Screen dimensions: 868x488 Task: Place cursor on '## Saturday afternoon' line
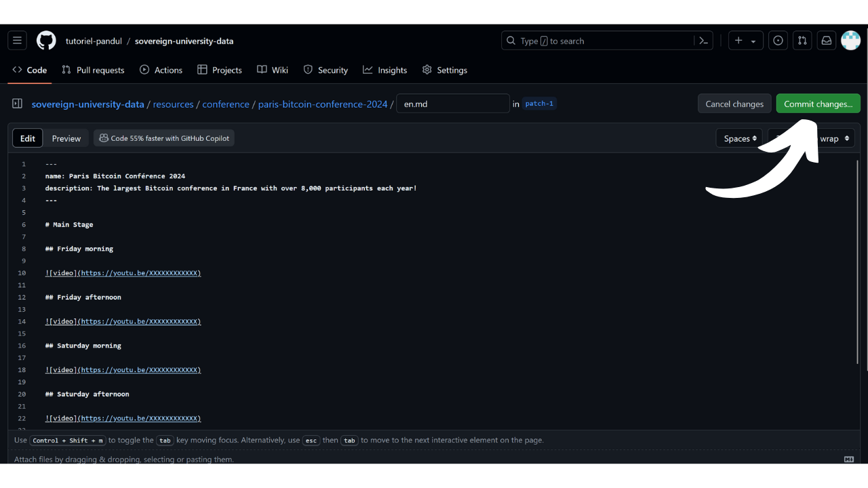point(87,394)
